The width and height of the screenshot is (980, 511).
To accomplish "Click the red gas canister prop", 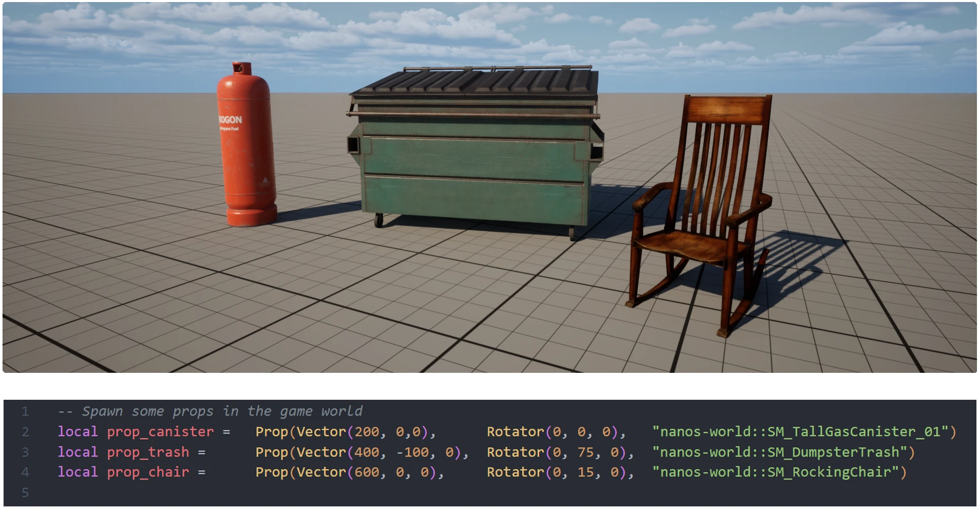I will (247, 144).
